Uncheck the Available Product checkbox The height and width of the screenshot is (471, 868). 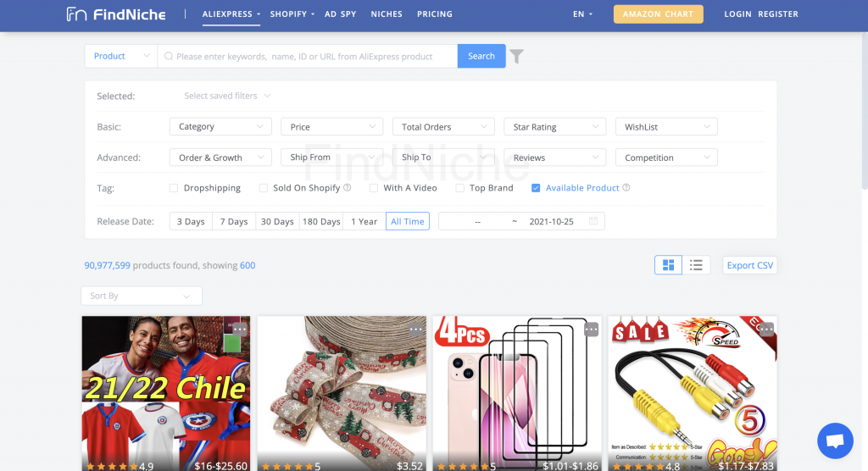[536, 188]
